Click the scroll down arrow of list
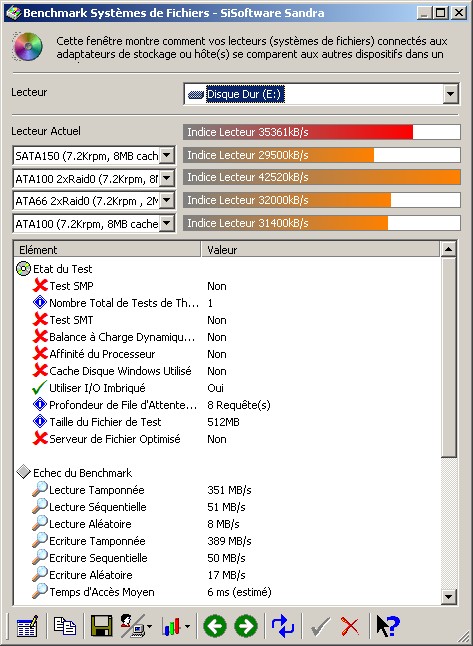This screenshot has width=473, height=646. [x=448, y=596]
